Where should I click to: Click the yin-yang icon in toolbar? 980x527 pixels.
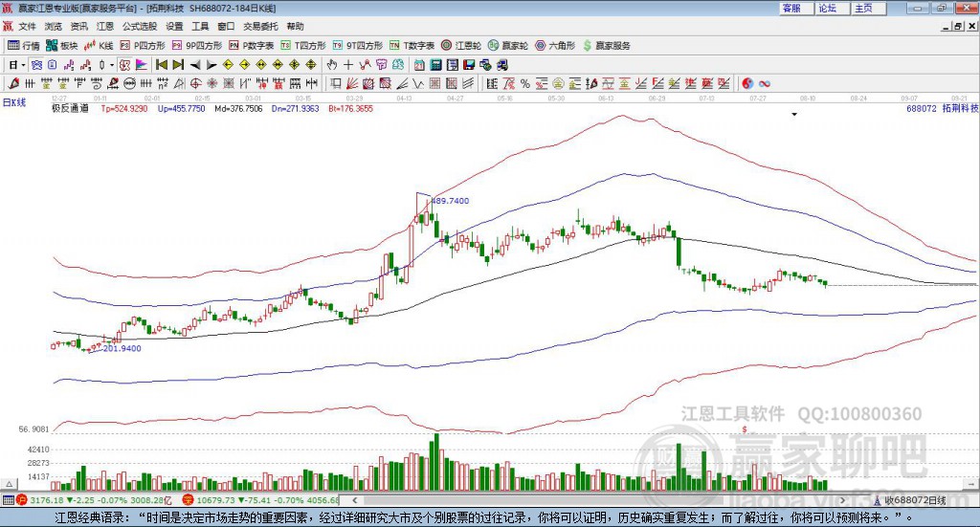click(747, 83)
